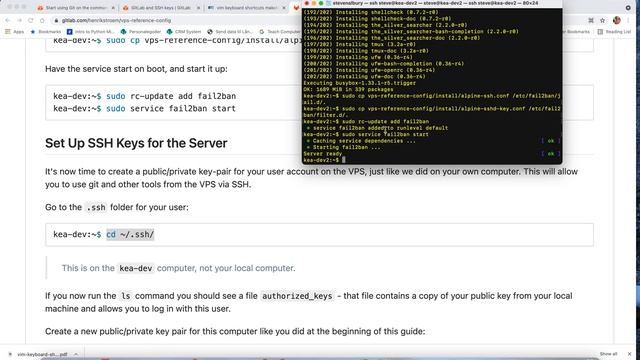Screen dimensions: 640x360
Task: Open the Chrome three-dot menu
Action: coord(629,20)
